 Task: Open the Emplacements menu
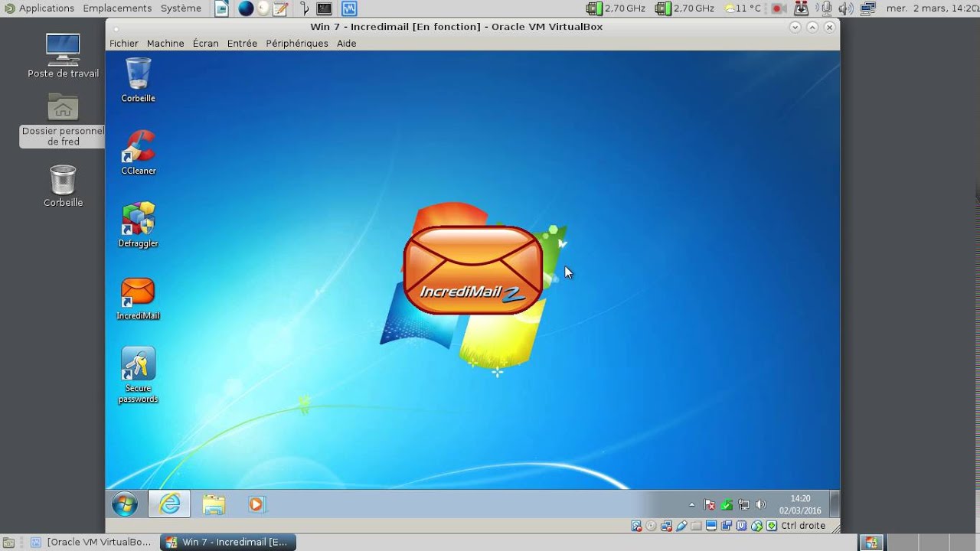[117, 8]
